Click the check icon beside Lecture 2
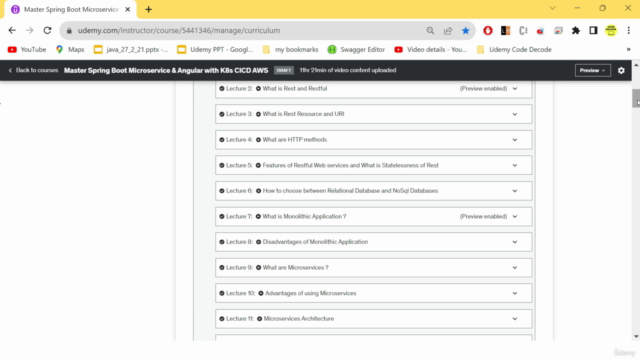The width and height of the screenshot is (640, 360). pos(222,89)
